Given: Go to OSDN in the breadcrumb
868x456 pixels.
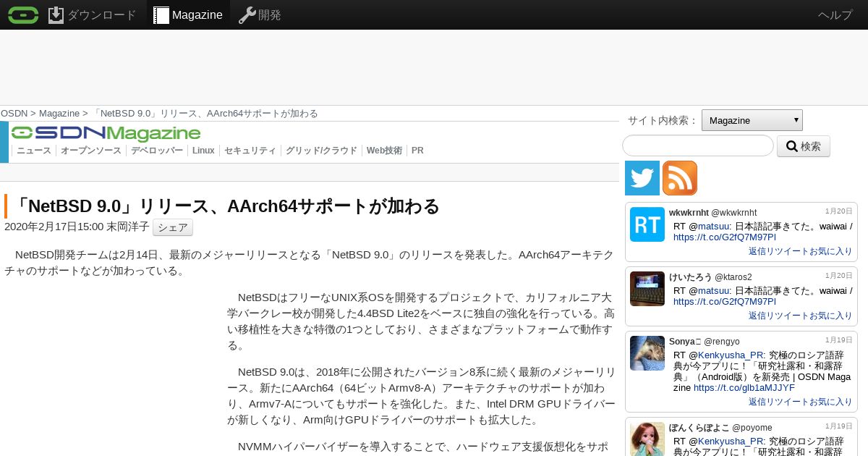Looking at the screenshot, I should (14, 114).
